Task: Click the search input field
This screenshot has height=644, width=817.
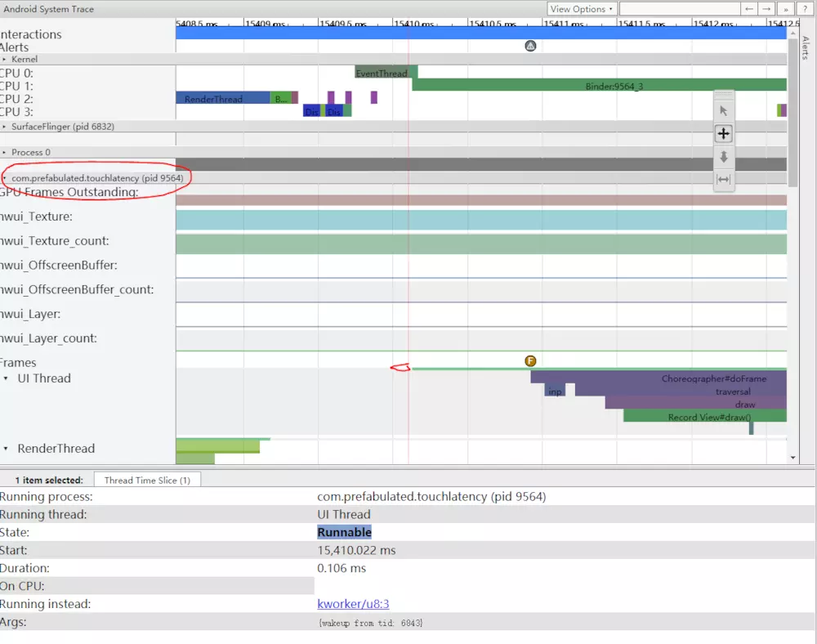Action: (x=680, y=9)
